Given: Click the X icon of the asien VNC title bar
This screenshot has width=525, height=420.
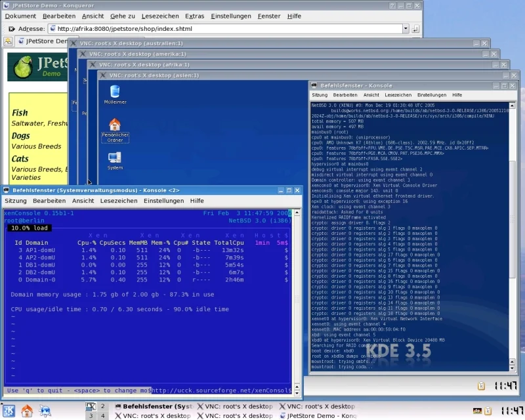Looking at the screenshot, I should [x=103, y=75].
